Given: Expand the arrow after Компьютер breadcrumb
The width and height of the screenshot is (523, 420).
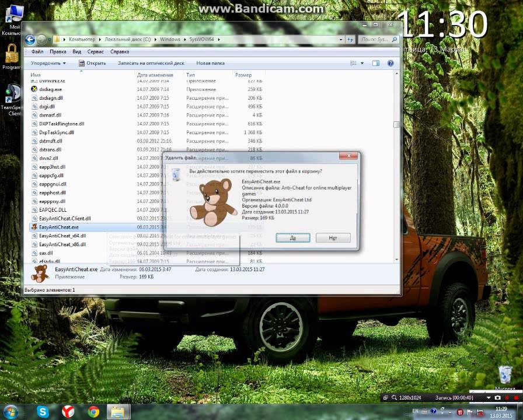Looking at the screenshot, I should (99, 39).
